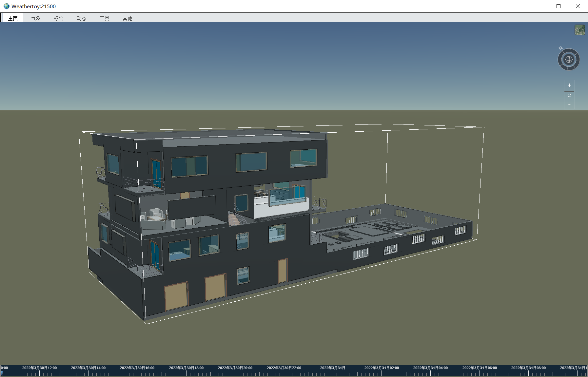Screen dimensions: 588x377
Task: Minimize the Weathertoy window
Action: coord(539,6)
